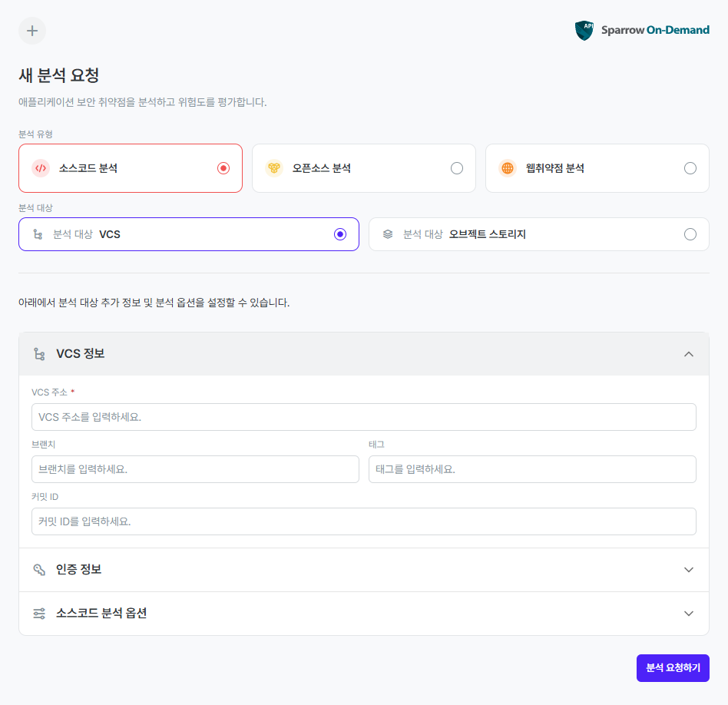Click the orange web vulnerability globe icon
This screenshot has height=705, width=728.
[507, 168]
